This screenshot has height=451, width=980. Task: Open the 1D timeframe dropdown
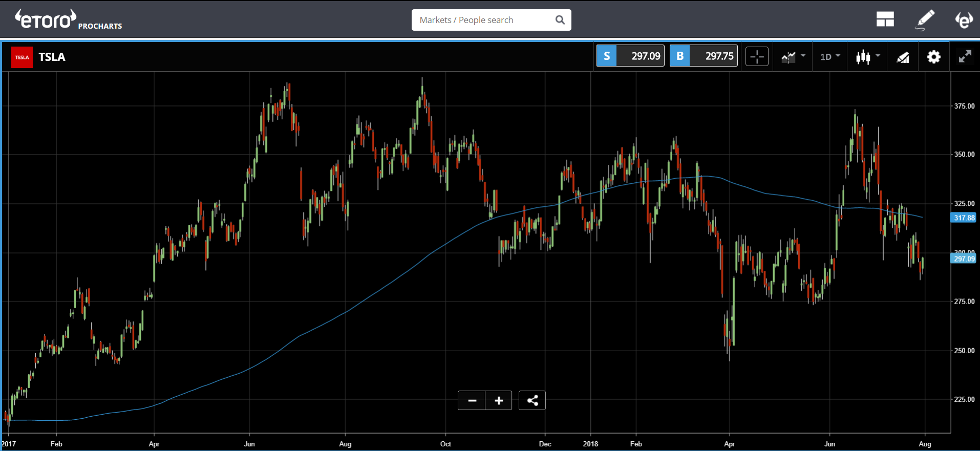[x=830, y=56]
